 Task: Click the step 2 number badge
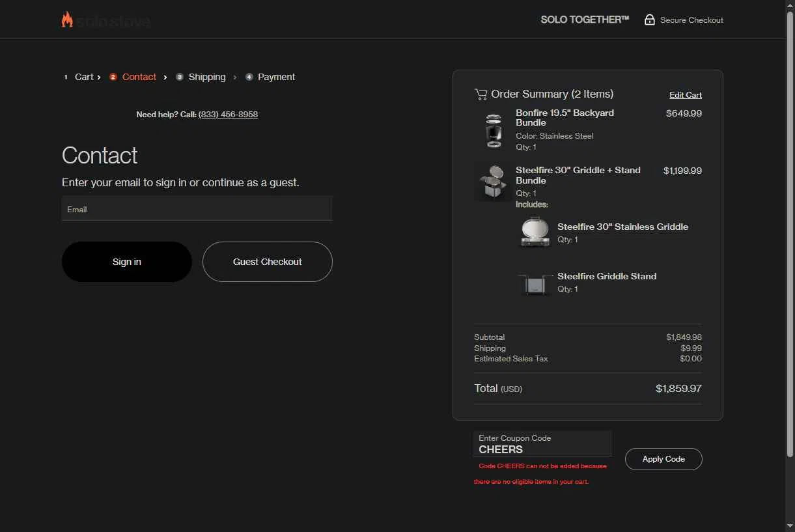[113, 77]
